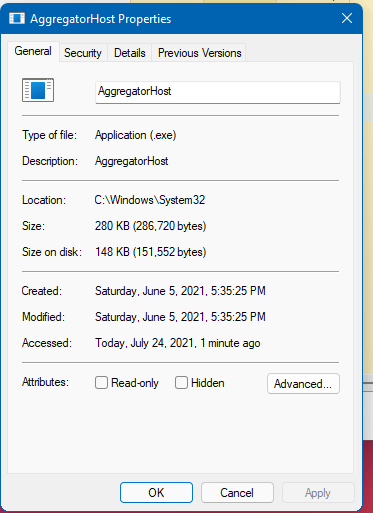Open the Advanced attributes dialog

pos(303,384)
